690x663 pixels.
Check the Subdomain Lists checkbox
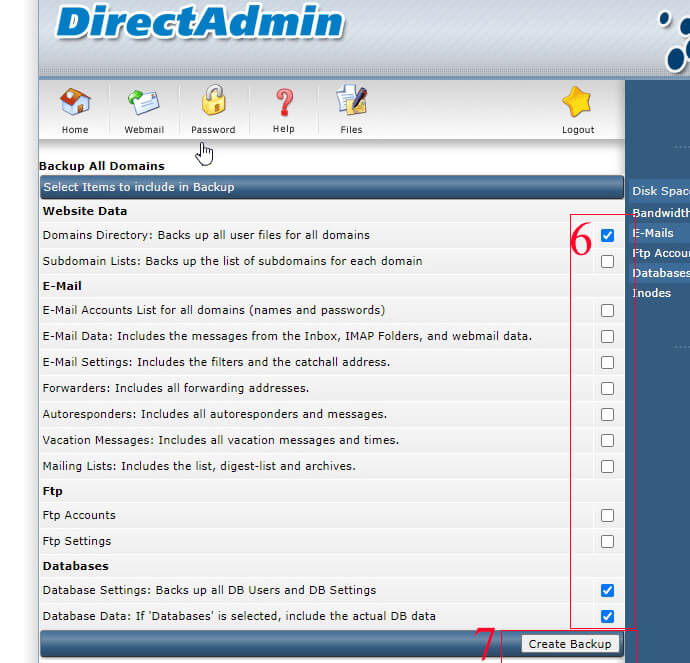607,261
